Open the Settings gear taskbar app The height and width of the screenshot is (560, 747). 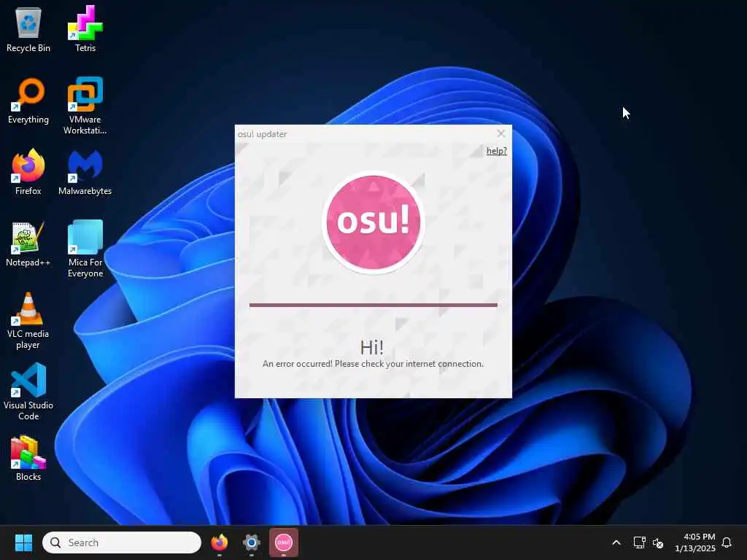pyautogui.click(x=252, y=542)
